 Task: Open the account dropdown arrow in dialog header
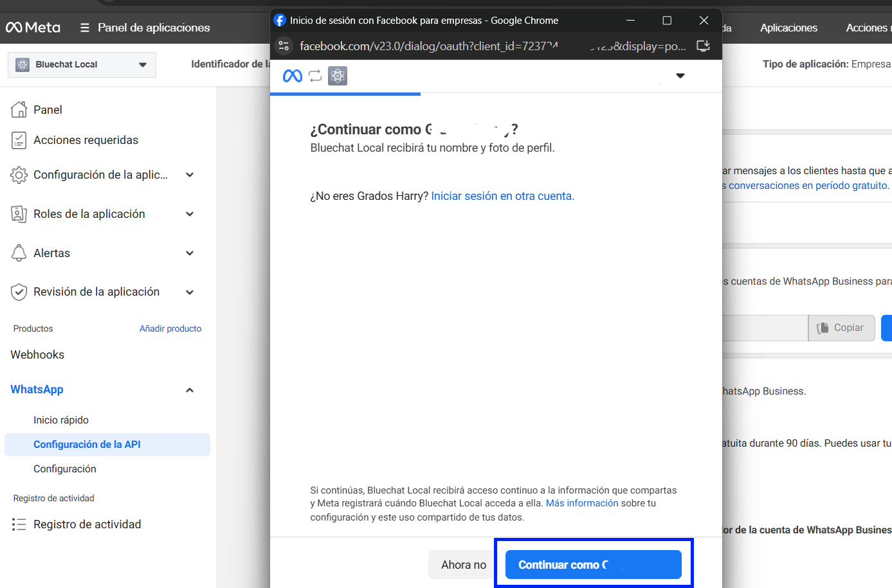(680, 76)
